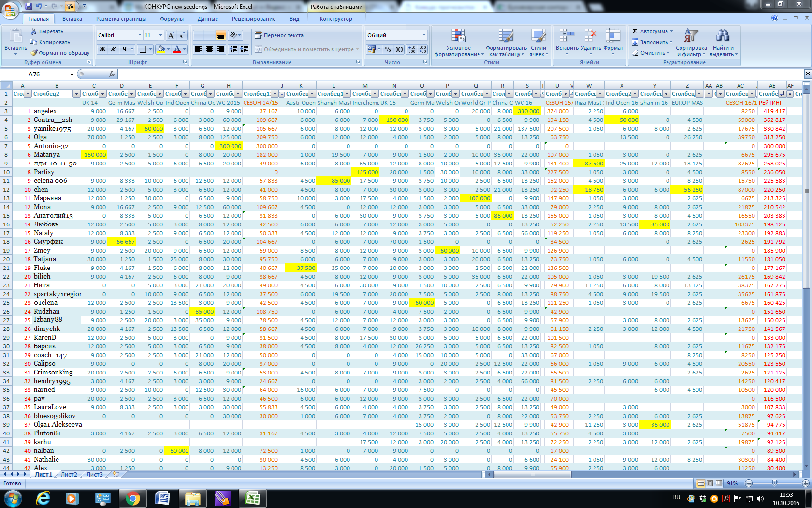
Task: Click the Percent Style icon
Action: tap(388, 49)
